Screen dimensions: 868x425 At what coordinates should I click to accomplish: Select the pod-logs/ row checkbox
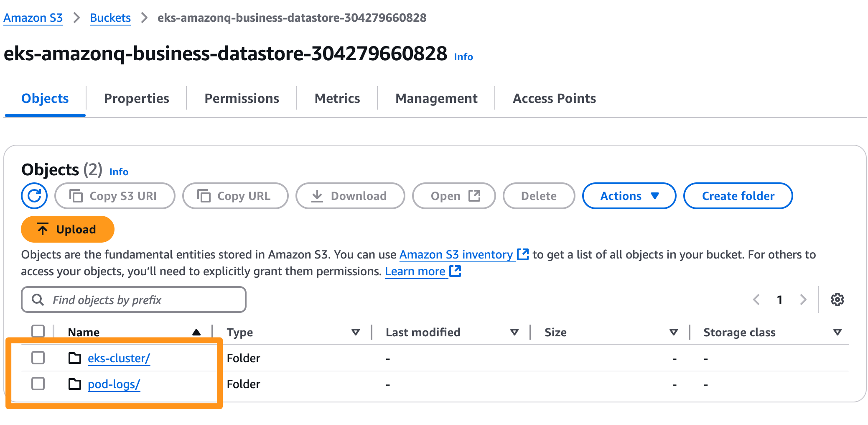[38, 383]
